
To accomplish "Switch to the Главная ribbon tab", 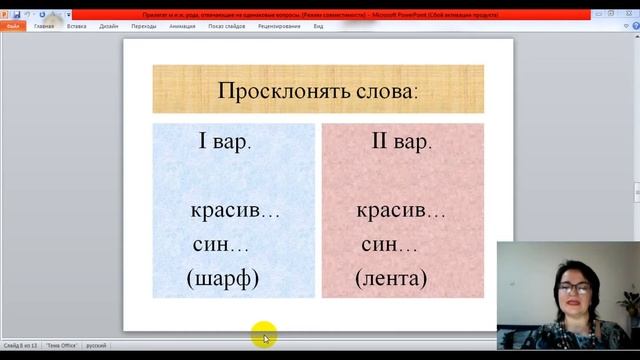I will pos(44,26).
